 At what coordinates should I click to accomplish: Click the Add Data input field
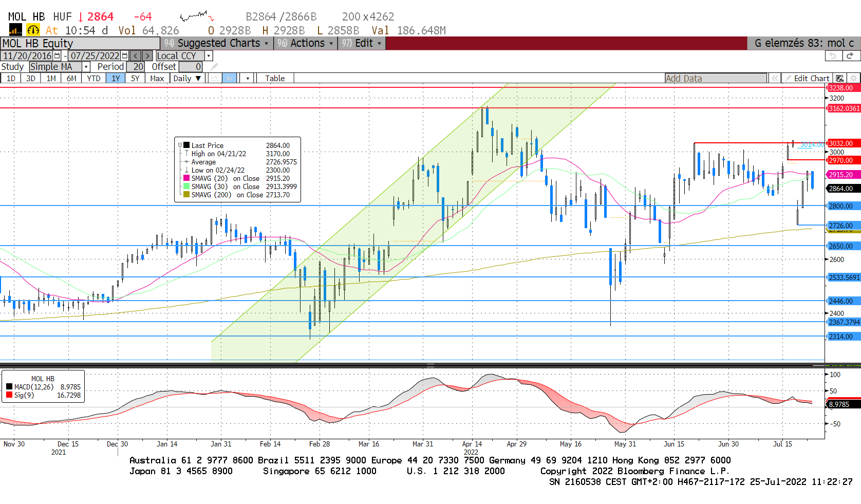pyautogui.click(x=716, y=78)
